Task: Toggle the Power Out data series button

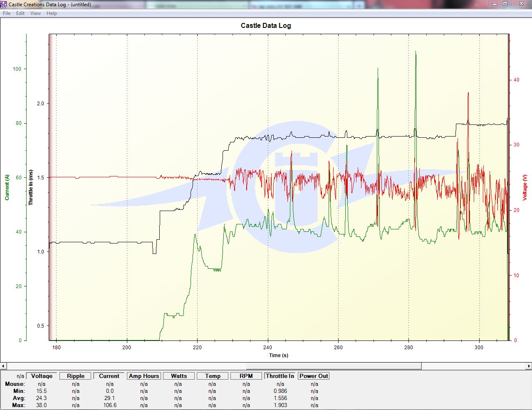Action: 314,376
